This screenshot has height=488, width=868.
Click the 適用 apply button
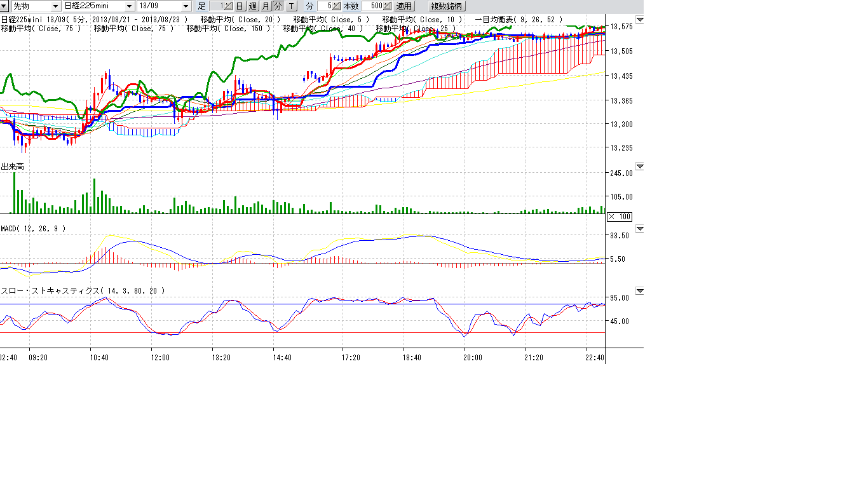pos(404,6)
